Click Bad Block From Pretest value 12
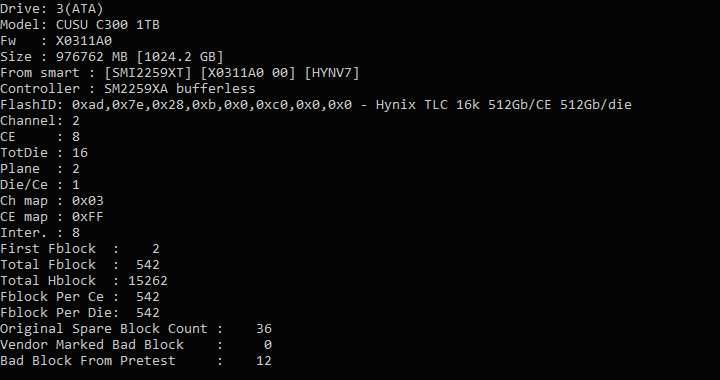This screenshot has height=380, width=720. 264,361
